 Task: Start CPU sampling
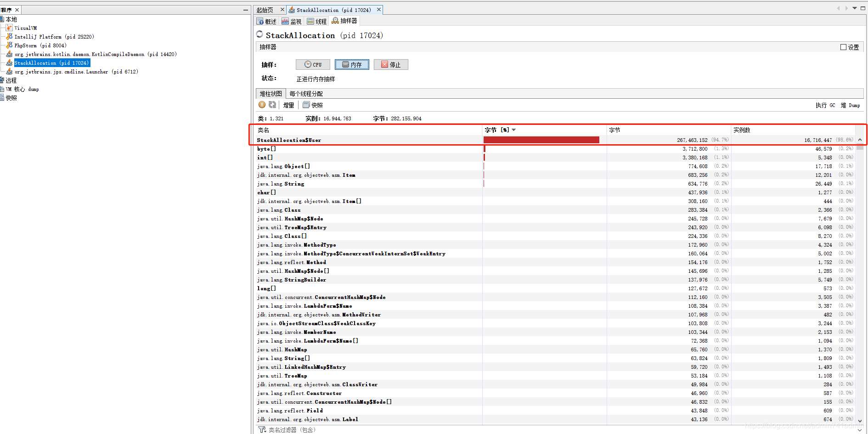click(x=313, y=65)
